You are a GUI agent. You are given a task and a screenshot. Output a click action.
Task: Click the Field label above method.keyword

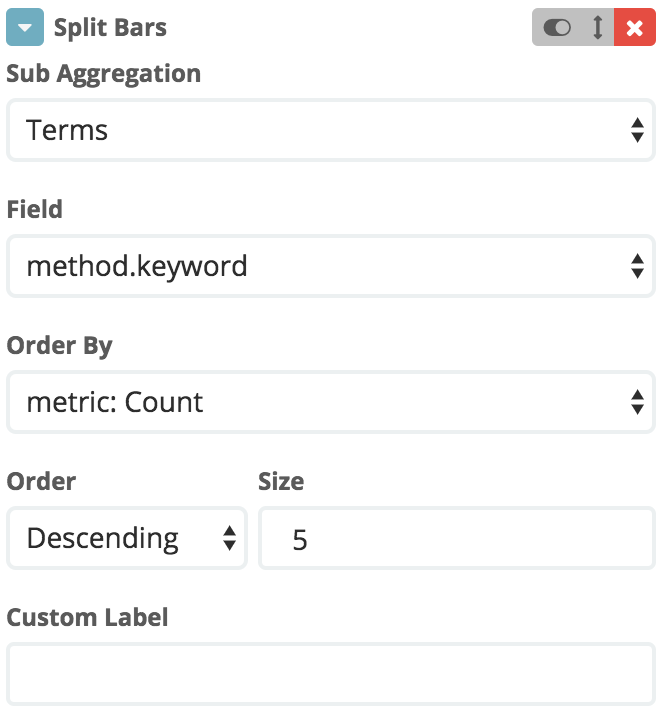[34, 210]
